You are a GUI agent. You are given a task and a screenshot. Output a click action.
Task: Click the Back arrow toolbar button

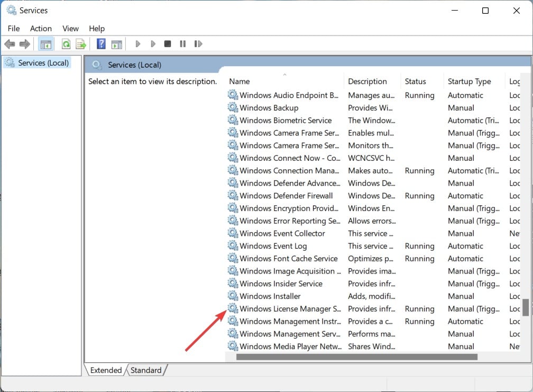[x=10, y=44]
